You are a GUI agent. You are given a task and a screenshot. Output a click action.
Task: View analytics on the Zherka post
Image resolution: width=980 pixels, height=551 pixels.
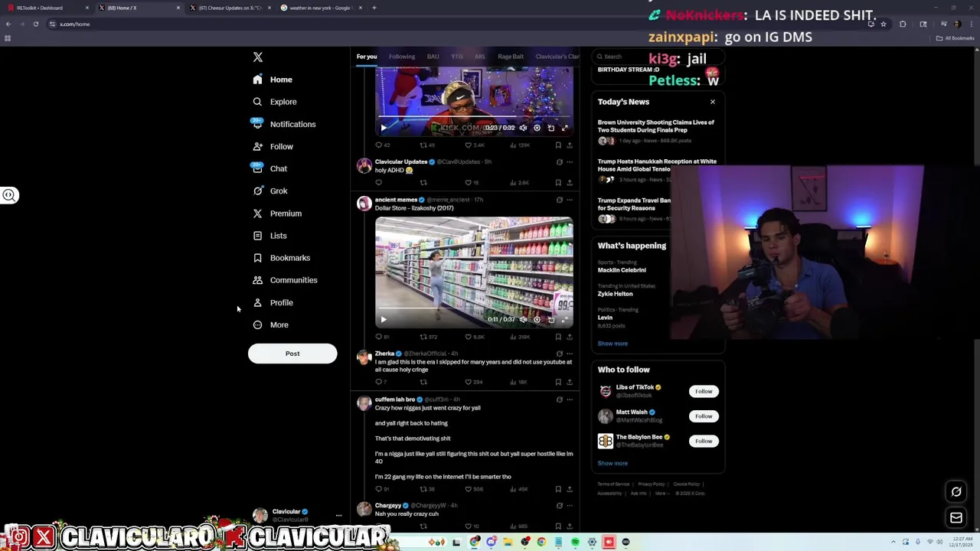pos(514,382)
